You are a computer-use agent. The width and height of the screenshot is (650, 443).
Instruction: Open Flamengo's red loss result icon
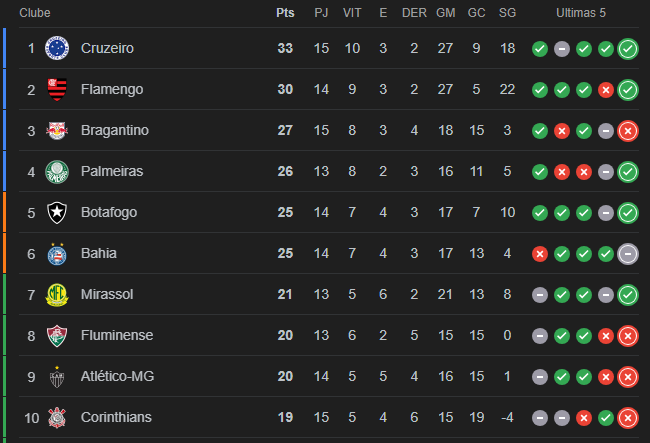point(606,90)
